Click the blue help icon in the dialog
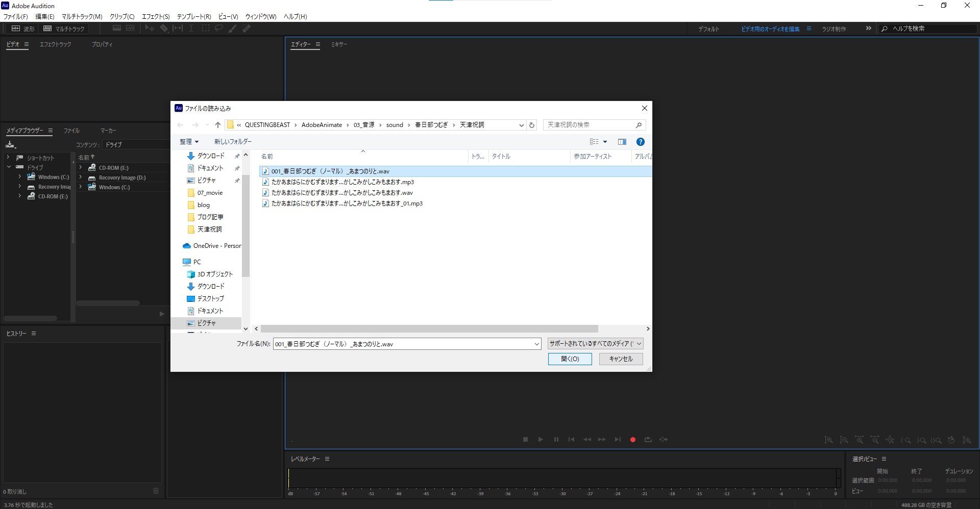Viewport: 980px width, 509px height. (x=640, y=142)
